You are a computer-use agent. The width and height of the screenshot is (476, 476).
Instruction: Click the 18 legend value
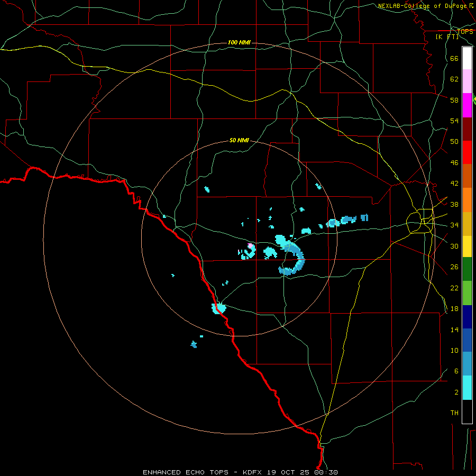(454, 309)
